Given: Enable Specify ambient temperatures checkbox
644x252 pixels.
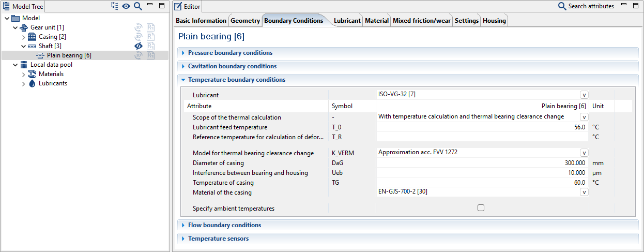Looking at the screenshot, I should (481, 208).
